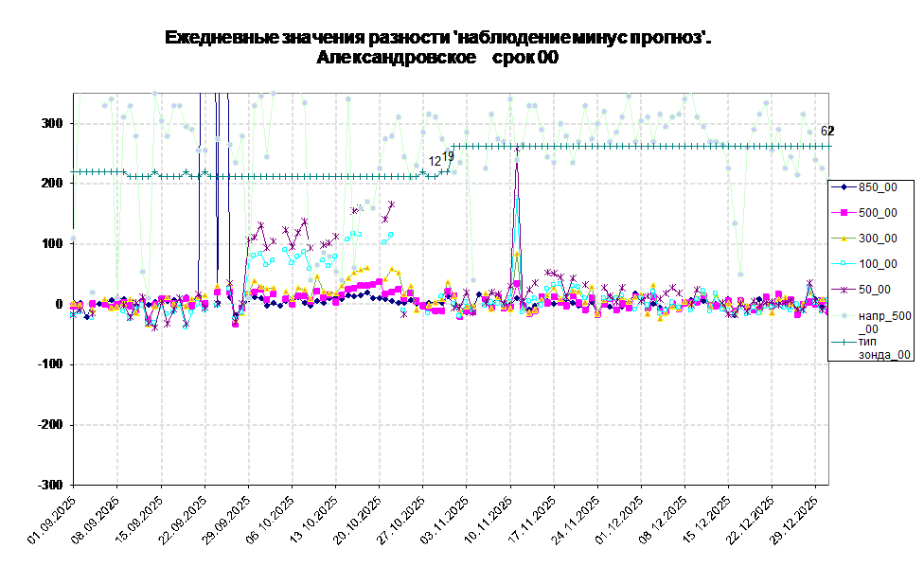The image size is (924, 567).
Task: Click the 500_00 legend entry text
Action: [878, 213]
